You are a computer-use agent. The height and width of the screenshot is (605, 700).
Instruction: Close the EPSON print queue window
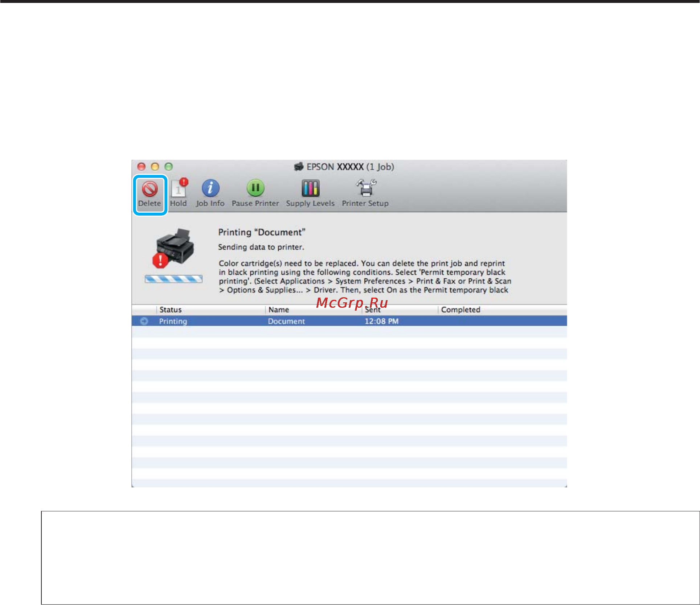click(x=142, y=167)
